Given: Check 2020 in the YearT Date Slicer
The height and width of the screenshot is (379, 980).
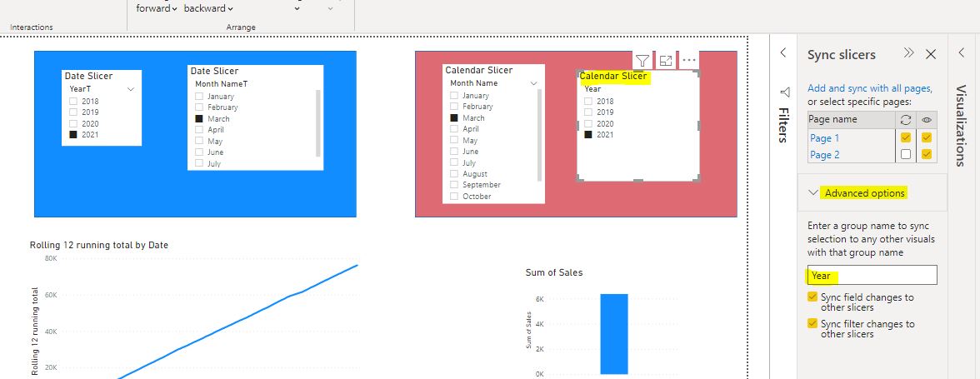Looking at the screenshot, I should 73,123.
